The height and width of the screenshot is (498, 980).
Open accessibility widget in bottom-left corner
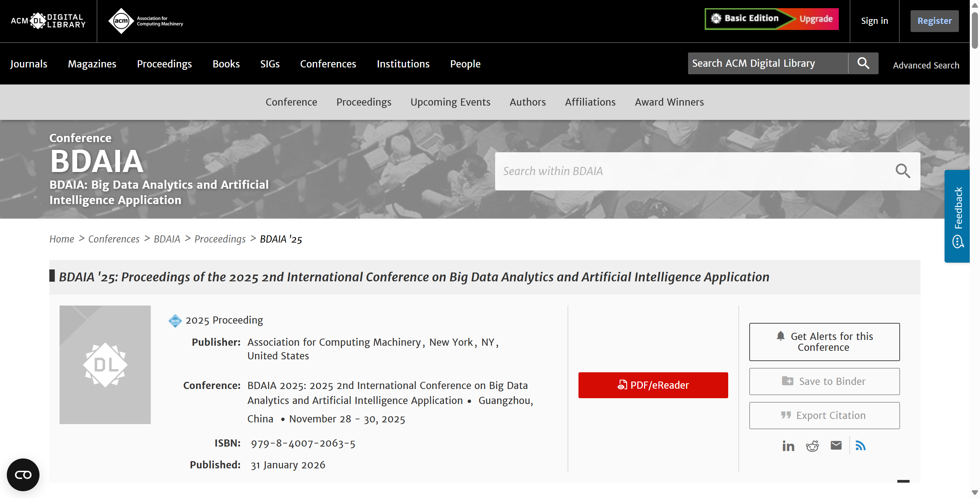[23, 474]
